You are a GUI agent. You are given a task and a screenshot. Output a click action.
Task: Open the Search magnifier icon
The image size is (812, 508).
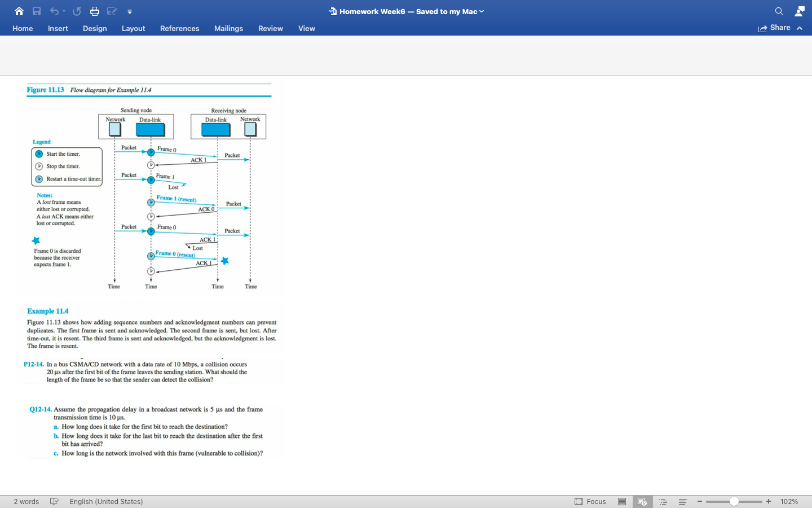779,11
